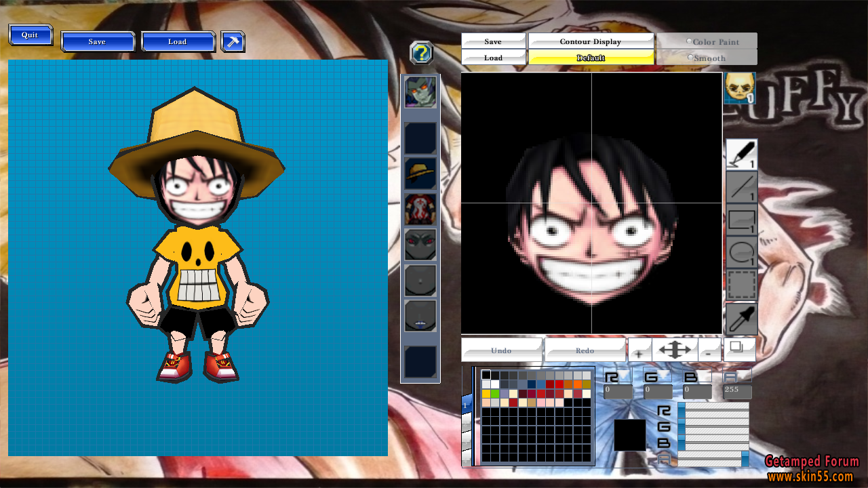This screenshot has width=868, height=488.
Task: Pick the lavender purple palette swatch
Action: pyautogui.click(x=505, y=394)
